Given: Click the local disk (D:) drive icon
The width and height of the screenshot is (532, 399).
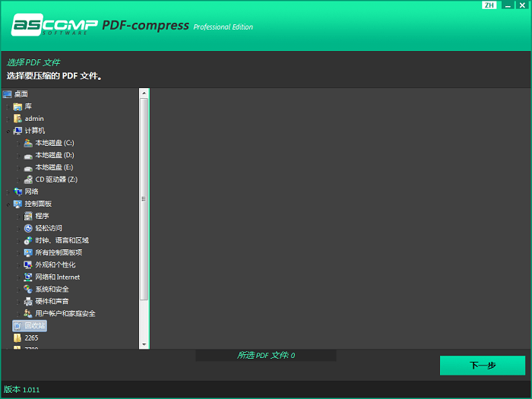Looking at the screenshot, I should click(x=28, y=155).
